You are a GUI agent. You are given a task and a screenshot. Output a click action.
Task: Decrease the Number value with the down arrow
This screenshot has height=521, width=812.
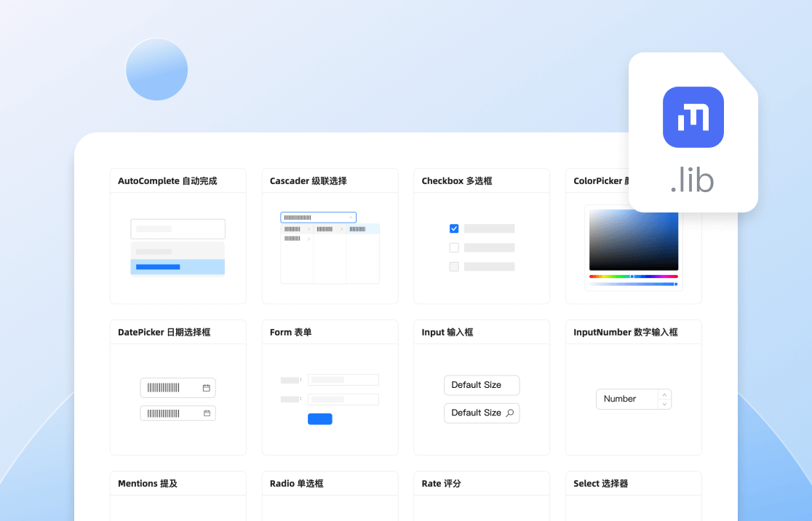tap(664, 404)
